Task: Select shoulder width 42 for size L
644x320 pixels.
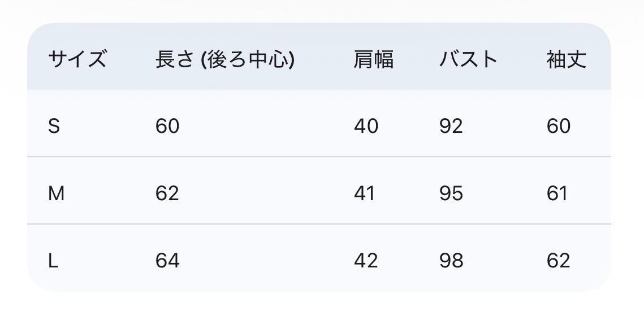Action: (x=366, y=261)
